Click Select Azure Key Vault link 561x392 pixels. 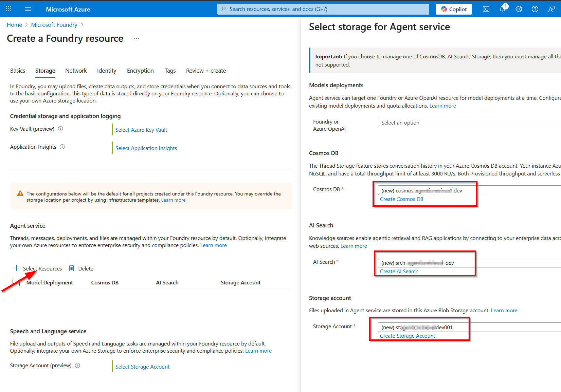pos(141,130)
